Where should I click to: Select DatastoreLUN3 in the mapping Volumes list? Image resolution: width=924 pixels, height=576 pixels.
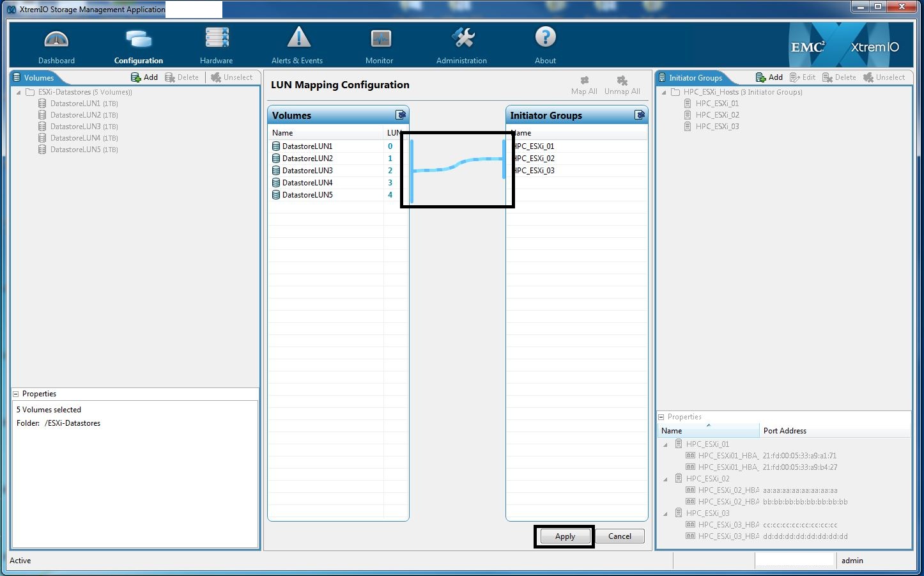click(x=307, y=171)
